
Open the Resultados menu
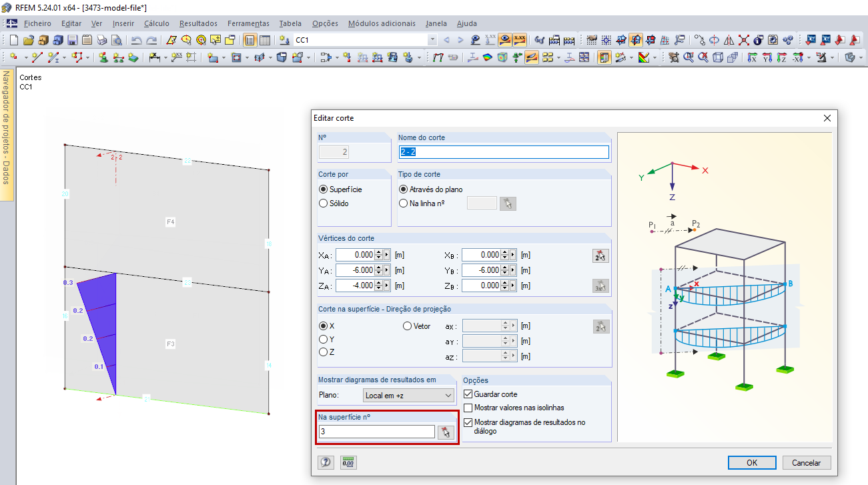(198, 23)
